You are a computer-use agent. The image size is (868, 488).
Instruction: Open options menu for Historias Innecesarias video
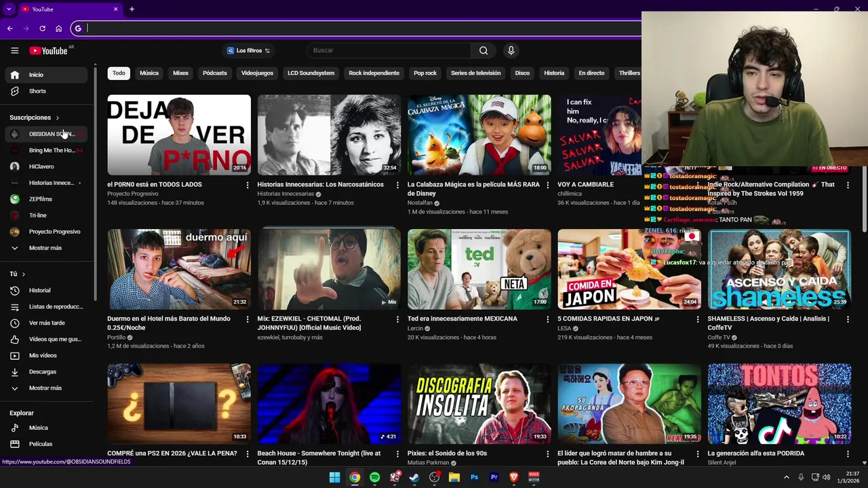click(x=397, y=185)
